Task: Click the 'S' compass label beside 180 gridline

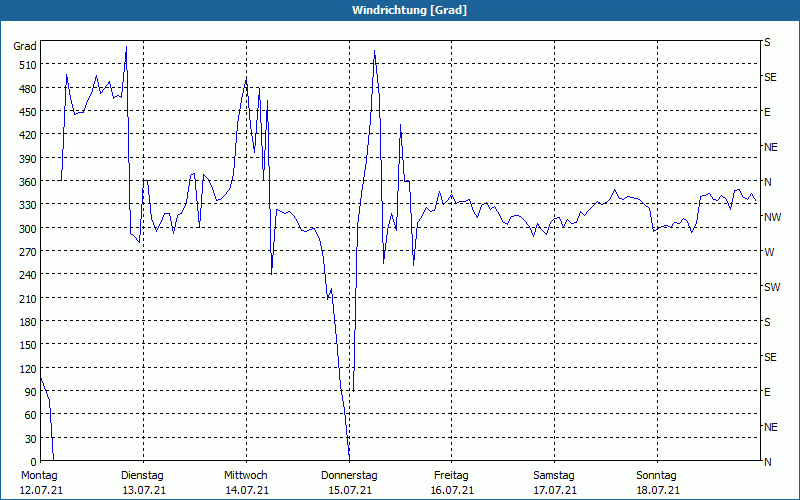Action: tap(767, 322)
